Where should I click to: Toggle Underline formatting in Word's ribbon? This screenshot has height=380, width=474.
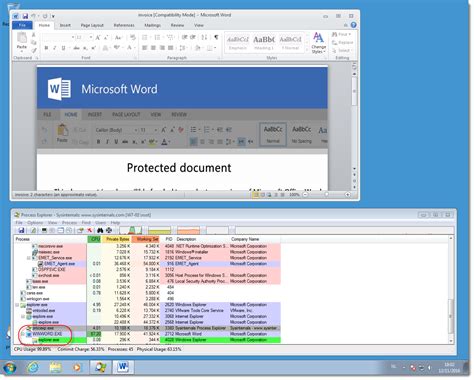tap(63, 48)
